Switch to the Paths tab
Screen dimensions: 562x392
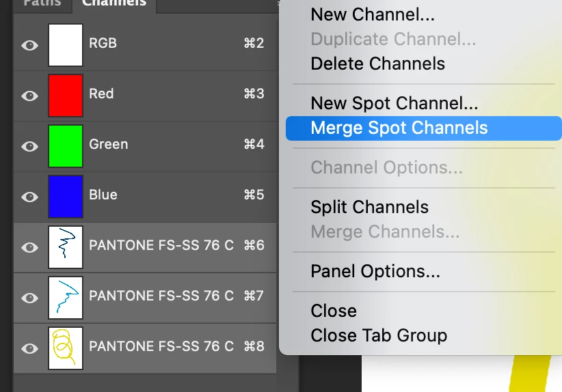[x=42, y=3]
